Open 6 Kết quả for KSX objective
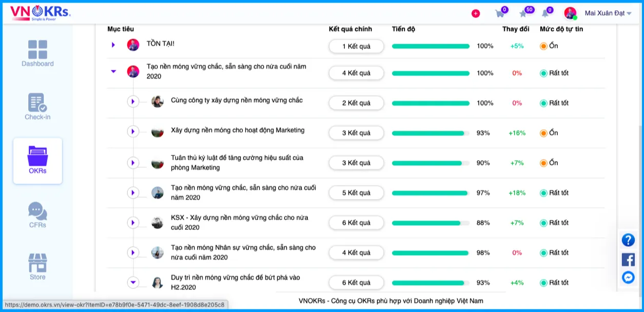This screenshot has height=312, width=644. 356,223
